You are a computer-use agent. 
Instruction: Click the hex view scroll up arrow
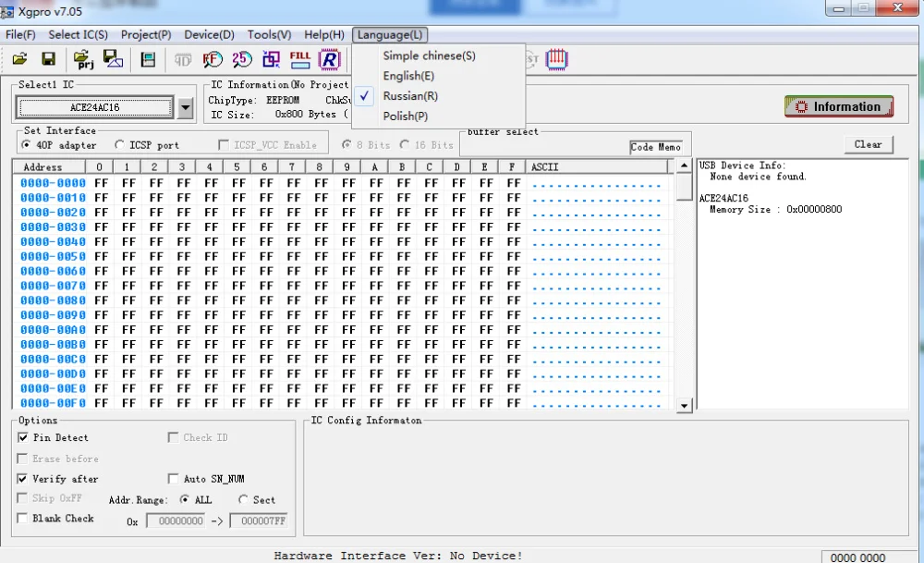coord(684,165)
